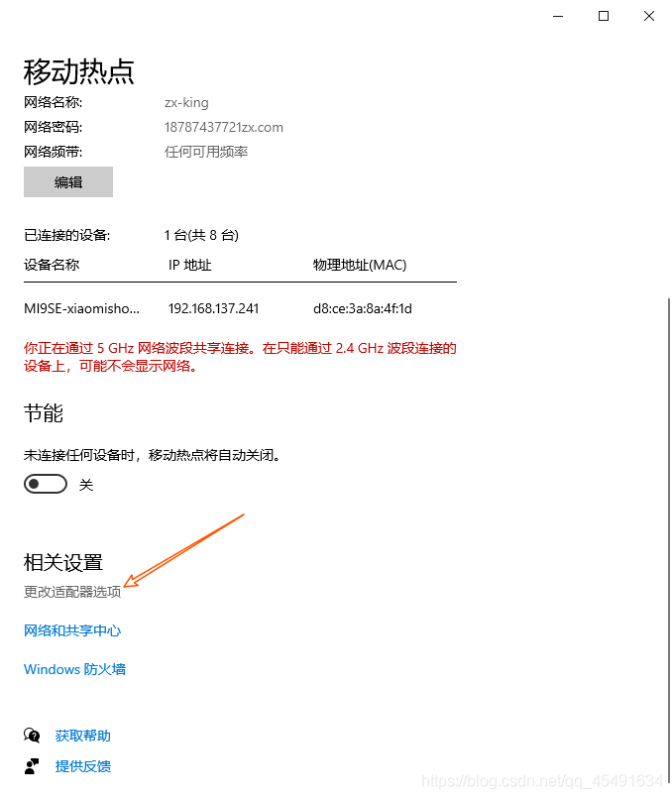Click the 编辑 button
This screenshot has height=799, width=672.
[68, 182]
